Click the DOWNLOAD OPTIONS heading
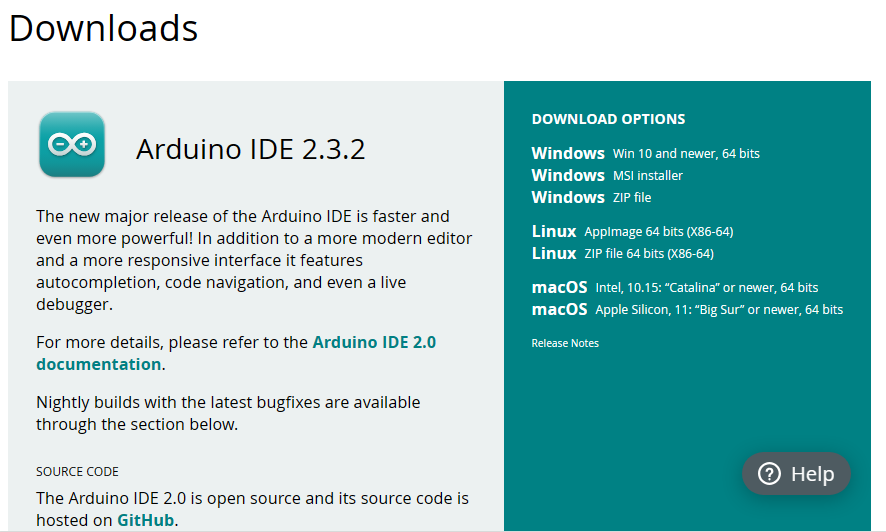The height and width of the screenshot is (532, 886). [x=609, y=119]
